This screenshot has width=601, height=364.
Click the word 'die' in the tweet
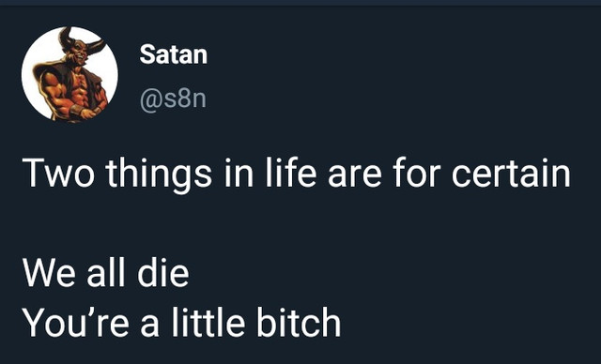(163, 272)
